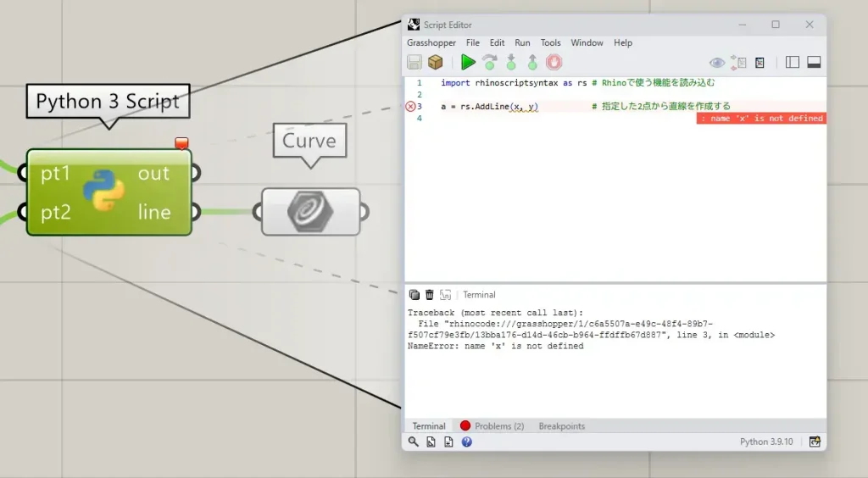Open the help question mark icon
Image resolution: width=868 pixels, height=478 pixels.
[467, 442]
